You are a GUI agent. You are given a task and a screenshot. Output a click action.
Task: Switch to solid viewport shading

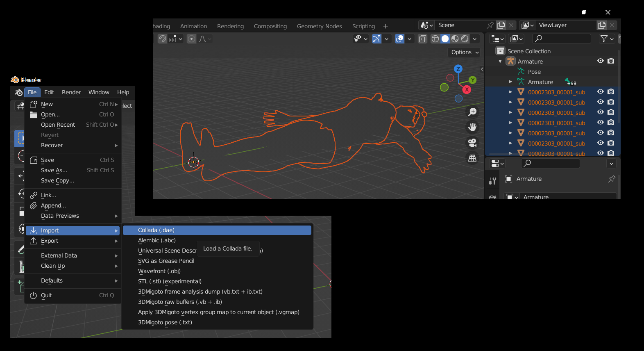point(445,39)
